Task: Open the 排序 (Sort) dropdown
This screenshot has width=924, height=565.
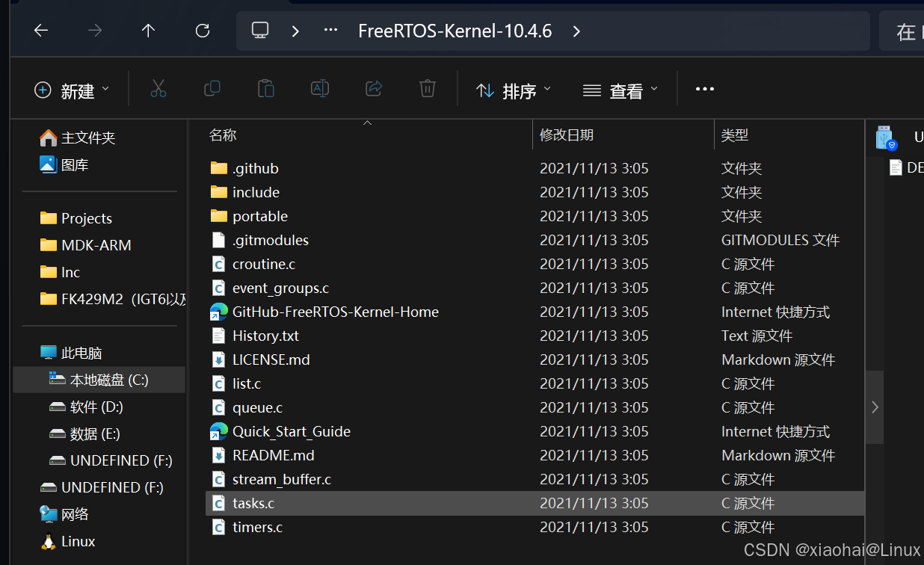Action: coord(514,90)
